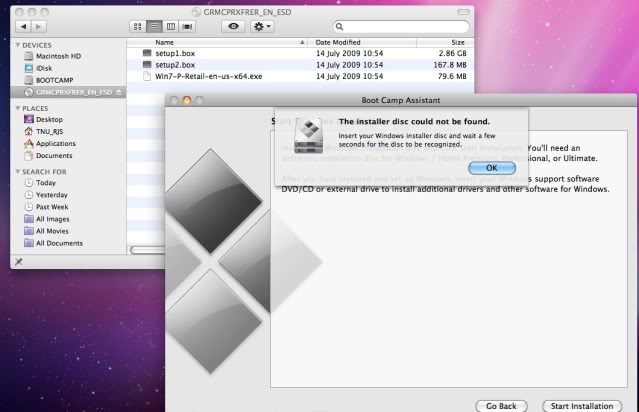Go back in Finder window
The width and height of the screenshot is (639, 412).
click(24, 26)
